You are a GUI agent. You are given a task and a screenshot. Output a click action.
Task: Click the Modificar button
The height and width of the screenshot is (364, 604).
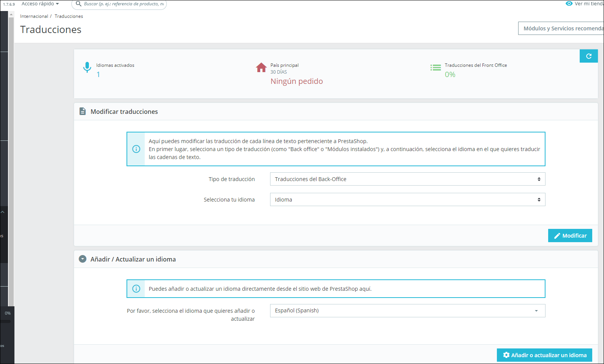[x=570, y=236]
